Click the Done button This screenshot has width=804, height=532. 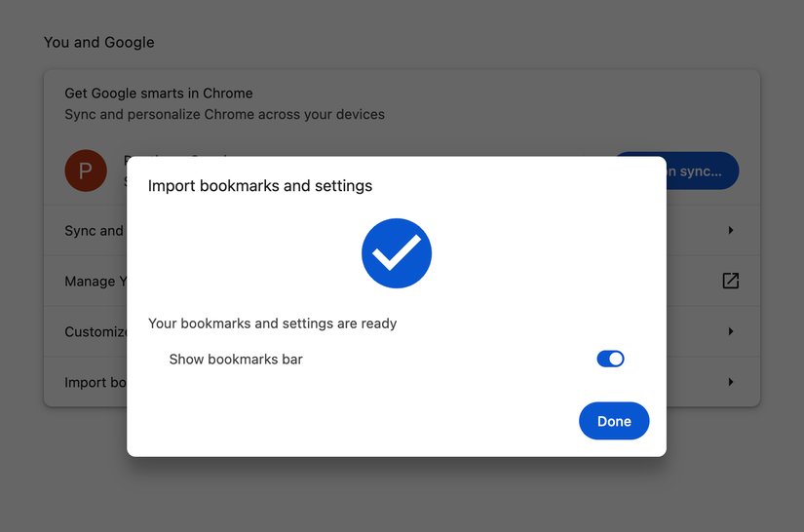614,421
